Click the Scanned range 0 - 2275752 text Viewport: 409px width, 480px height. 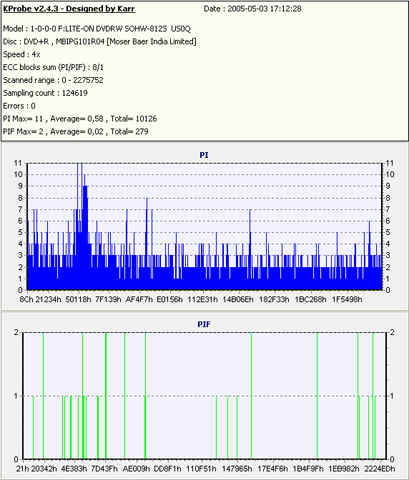53,80
